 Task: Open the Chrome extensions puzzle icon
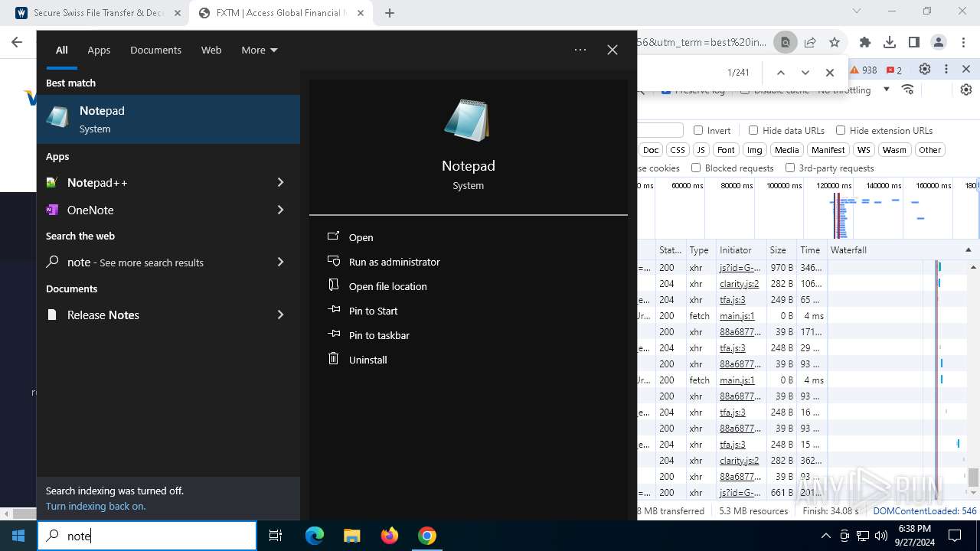click(x=865, y=43)
